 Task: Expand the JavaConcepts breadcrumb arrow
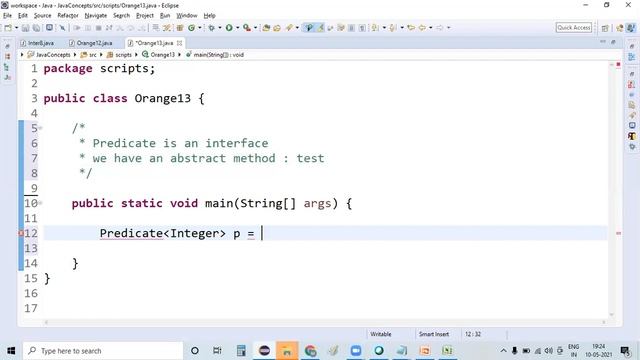[75, 54]
